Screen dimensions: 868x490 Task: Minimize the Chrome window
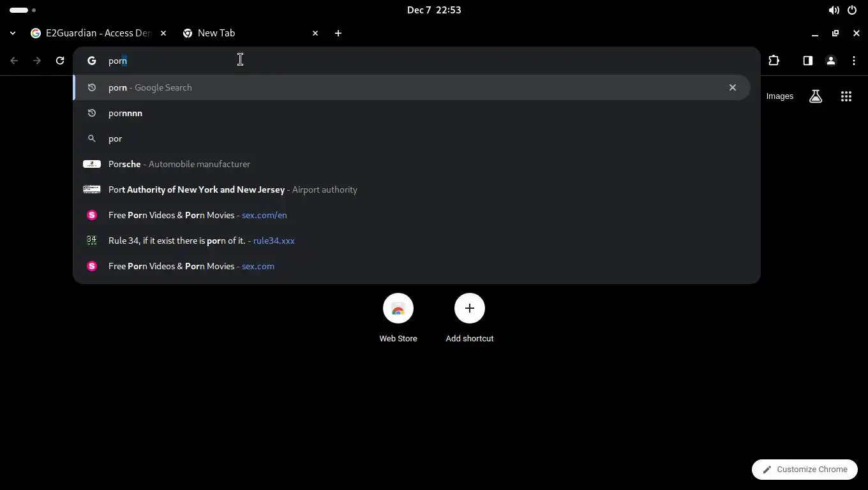coord(815,33)
